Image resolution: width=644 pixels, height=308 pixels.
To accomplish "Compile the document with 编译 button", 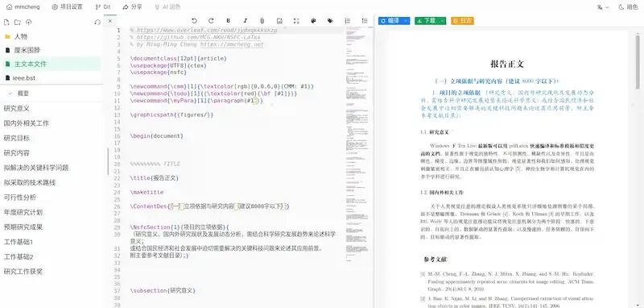I will pos(390,21).
